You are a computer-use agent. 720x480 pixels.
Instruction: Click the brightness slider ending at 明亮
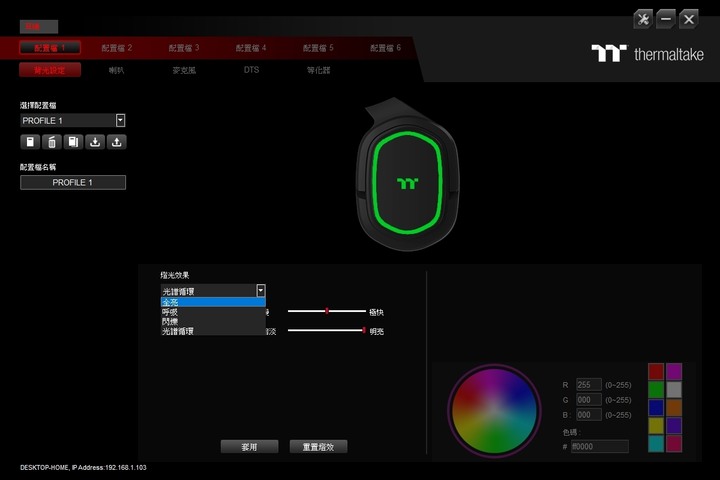[x=327, y=330]
